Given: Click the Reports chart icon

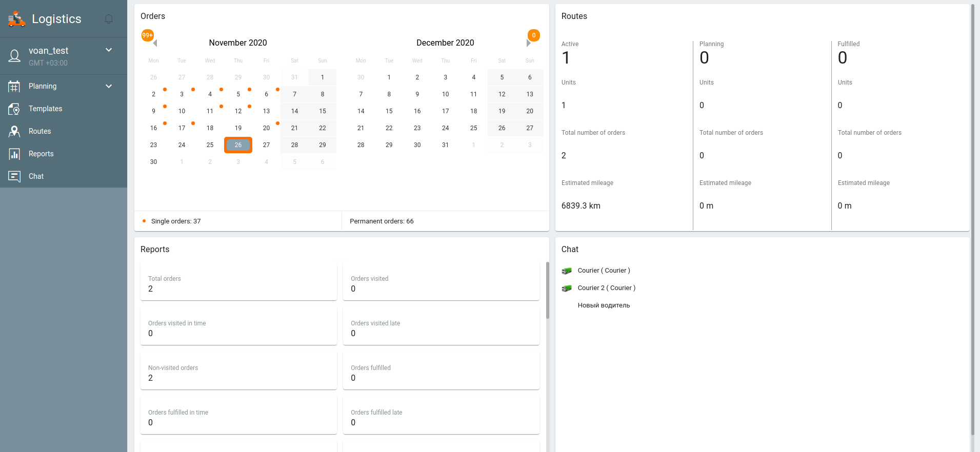Looking at the screenshot, I should [14, 154].
